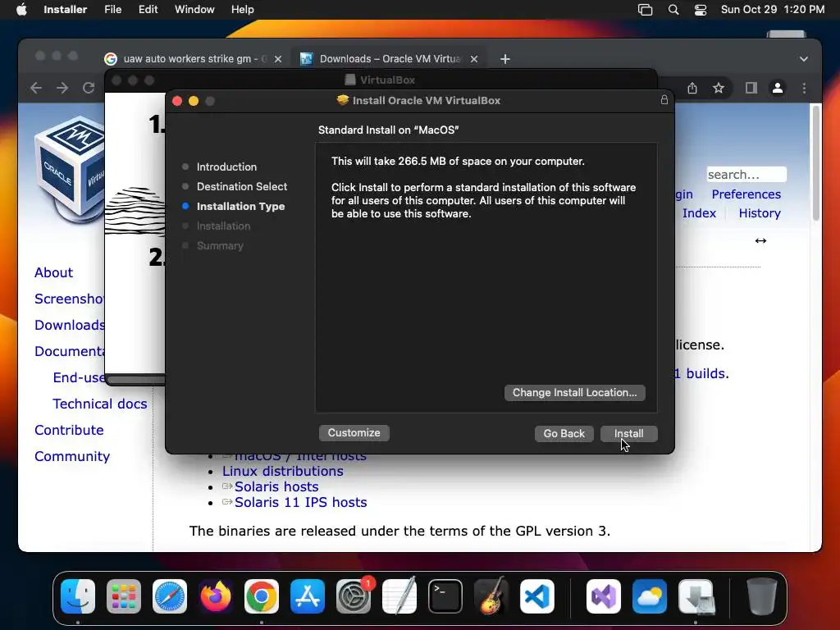This screenshot has width=840, height=630.
Task: Open Terminal from the Dock
Action: 445,596
